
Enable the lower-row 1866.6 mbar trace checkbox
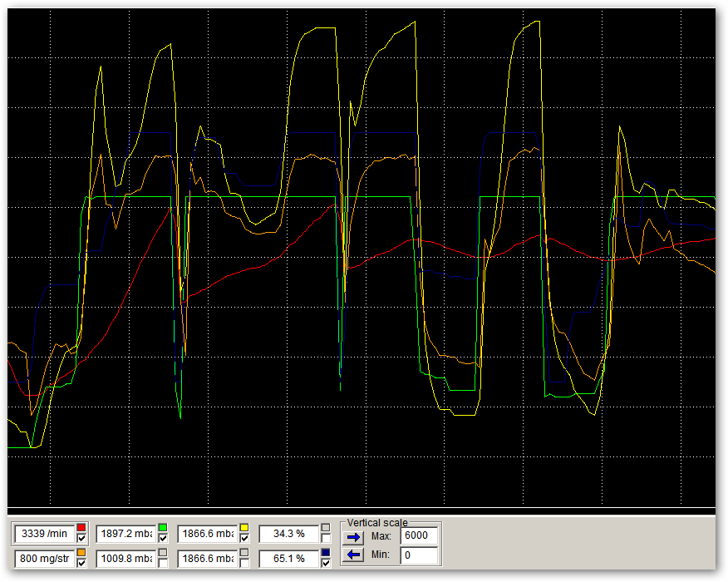pos(244,563)
